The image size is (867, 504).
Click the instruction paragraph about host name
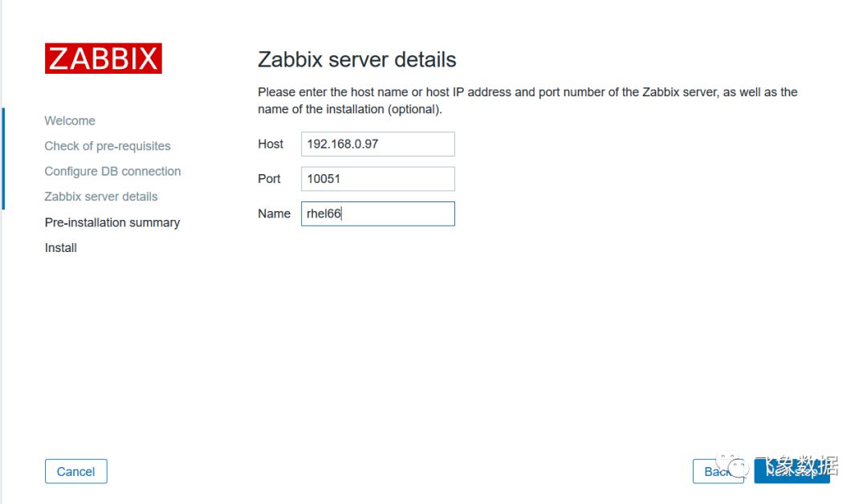tap(527, 100)
